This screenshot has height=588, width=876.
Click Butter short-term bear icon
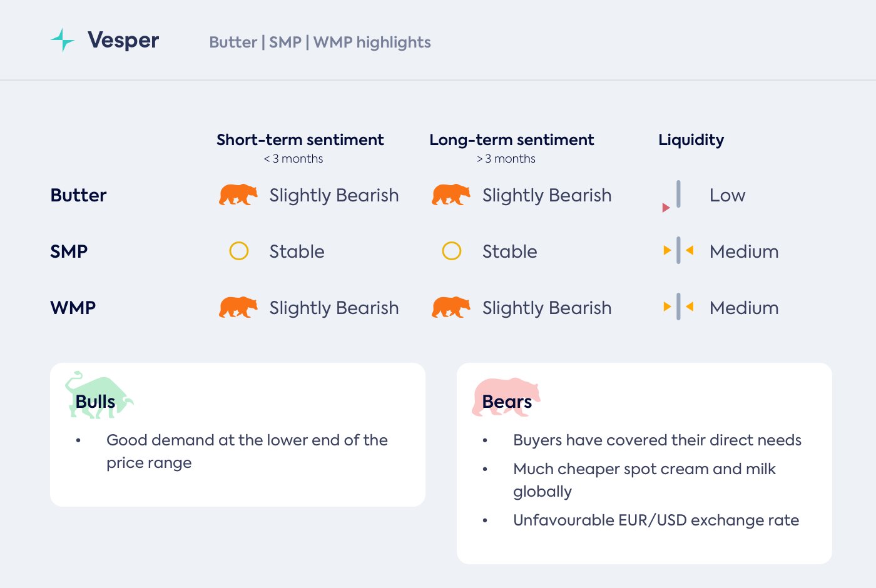(x=238, y=195)
